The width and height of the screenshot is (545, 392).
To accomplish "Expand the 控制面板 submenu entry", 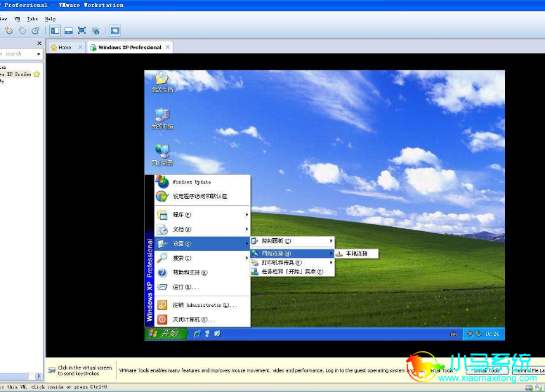I will 292,240.
